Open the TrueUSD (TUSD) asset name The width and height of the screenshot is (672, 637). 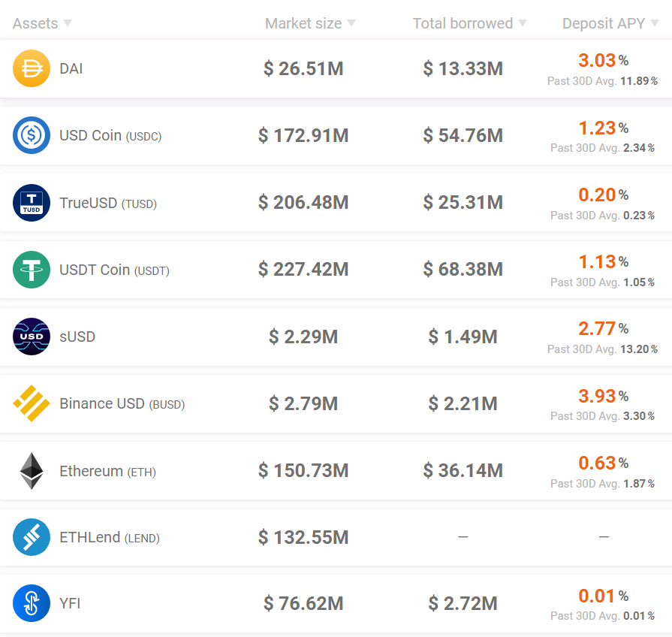(108, 203)
